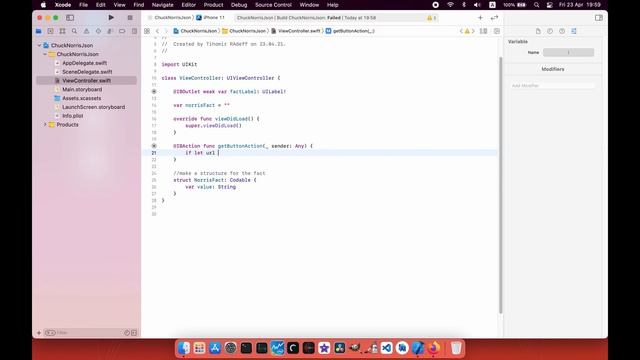Screen dimensions: 640x360
Task: Open ViewController.swift jump bar segment
Action: click(296, 31)
